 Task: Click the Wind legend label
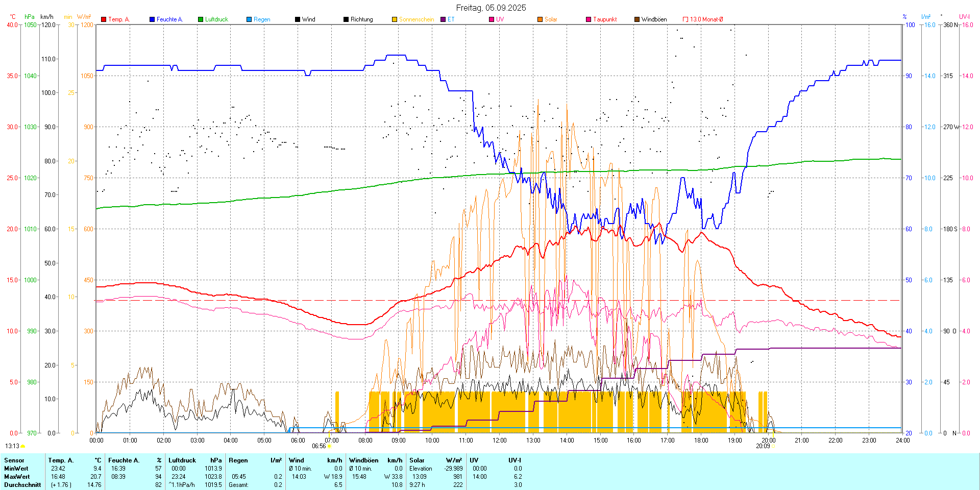tap(308, 19)
